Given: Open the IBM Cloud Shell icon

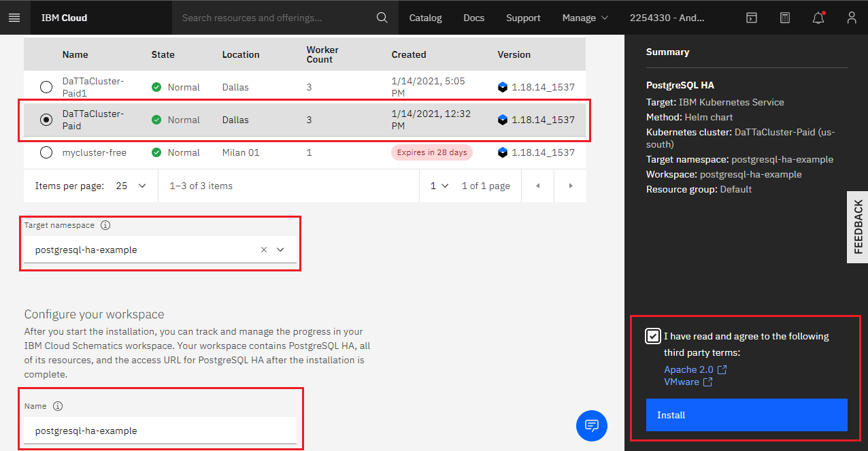Looking at the screenshot, I should (x=751, y=18).
